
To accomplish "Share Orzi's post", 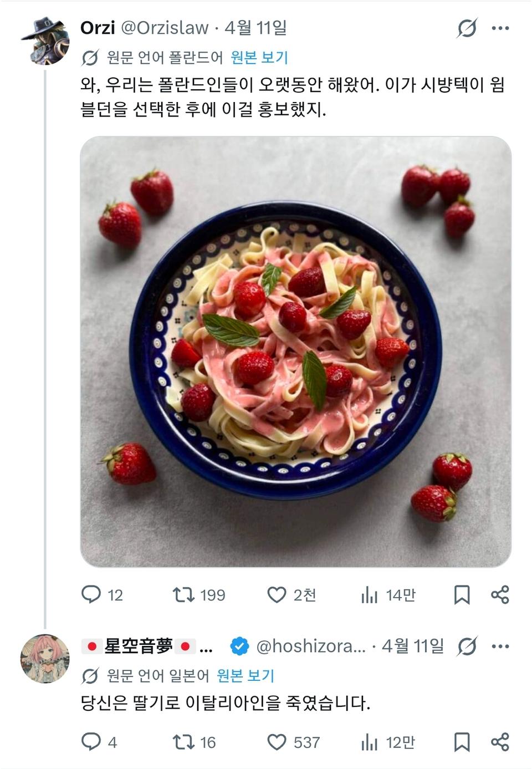I will (500, 594).
